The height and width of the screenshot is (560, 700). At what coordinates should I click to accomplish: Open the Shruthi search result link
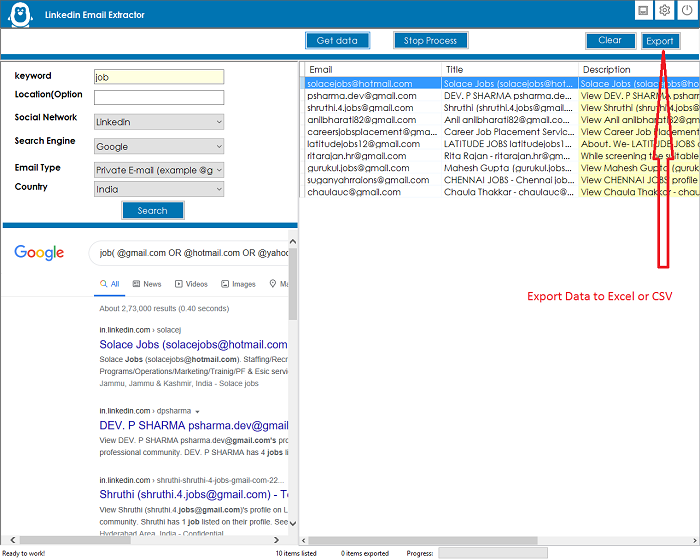click(x=194, y=495)
